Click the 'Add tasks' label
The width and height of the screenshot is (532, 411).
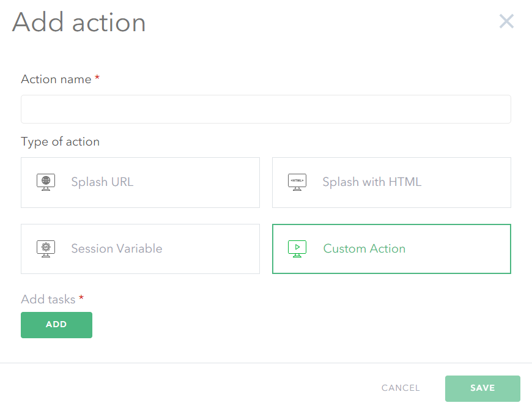point(48,299)
